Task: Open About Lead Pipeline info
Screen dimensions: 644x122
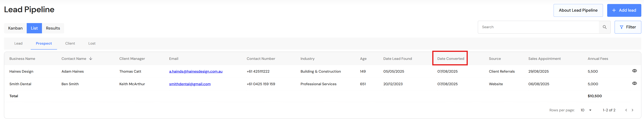Action: (x=578, y=10)
